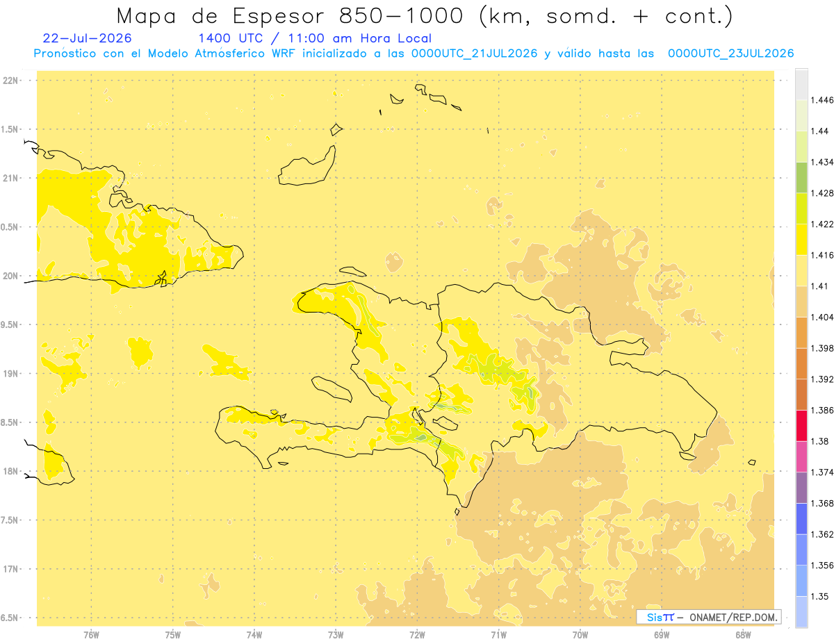This screenshot has width=834, height=644.
Task: Pick the bright yellow swatch between 1.416 and 1.422
Action: pyautogui.click(x=801, y=239)
